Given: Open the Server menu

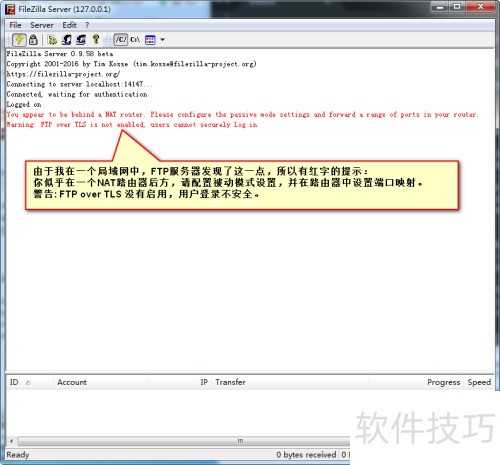Looking at the screenshot, I should tap(42, 25).
